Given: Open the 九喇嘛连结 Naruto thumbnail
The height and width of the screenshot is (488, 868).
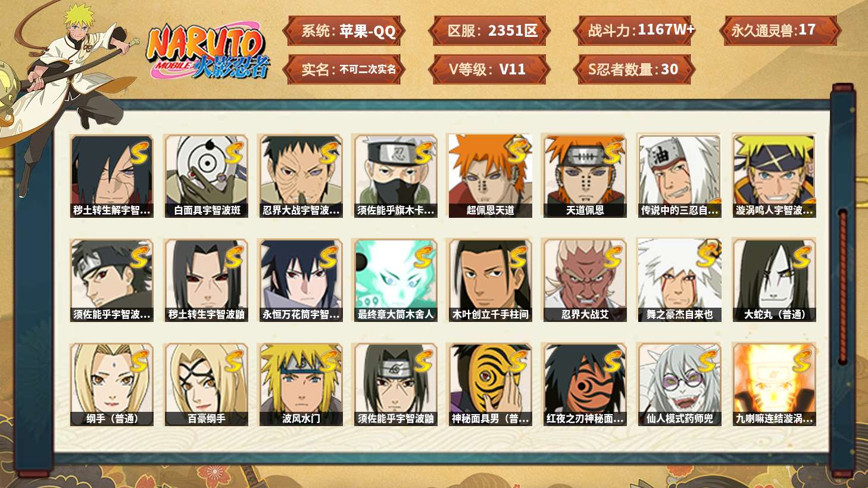Looking at the screenshot, I should pos(774,384).
